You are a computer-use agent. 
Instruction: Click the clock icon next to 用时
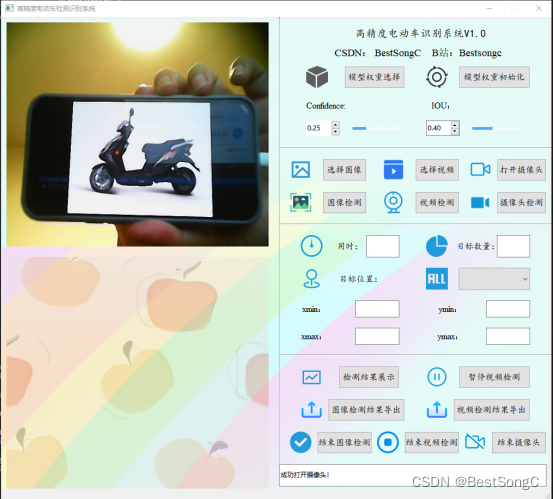311,246
